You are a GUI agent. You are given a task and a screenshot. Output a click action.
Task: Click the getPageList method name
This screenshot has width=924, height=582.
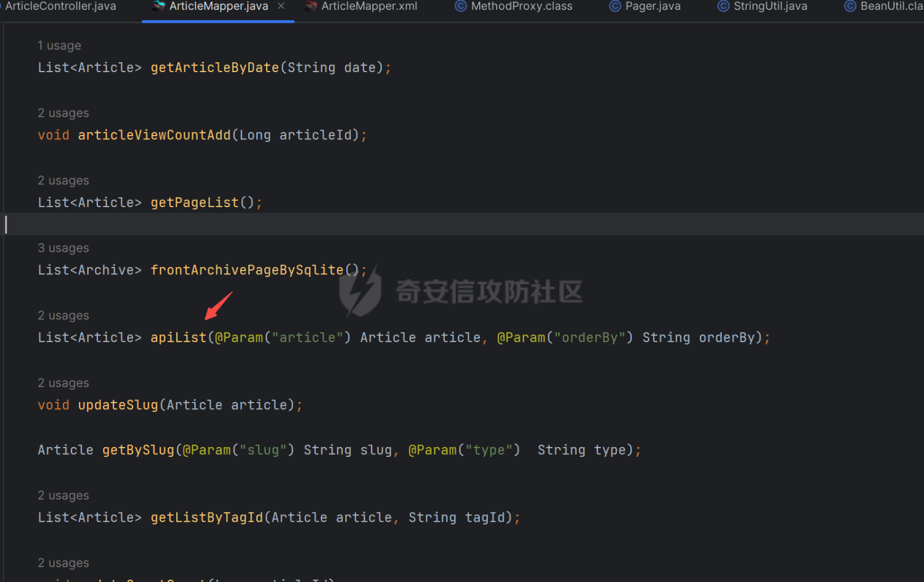194,203
